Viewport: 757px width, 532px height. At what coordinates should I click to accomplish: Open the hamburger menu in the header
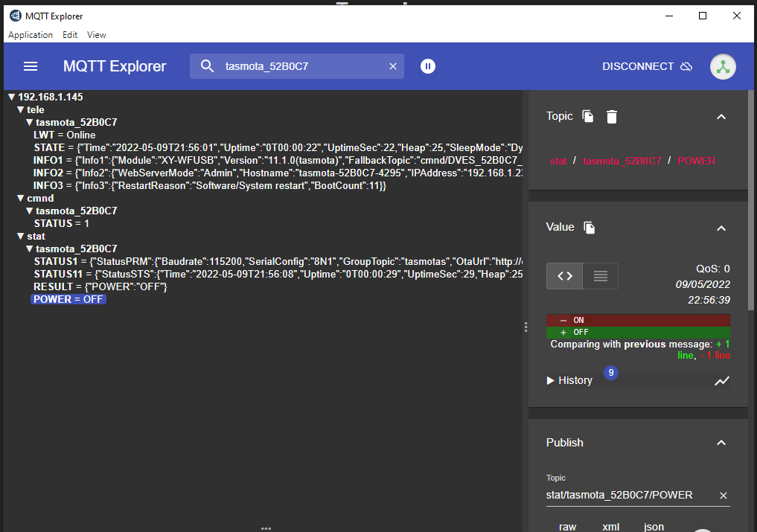coord(31,66)
